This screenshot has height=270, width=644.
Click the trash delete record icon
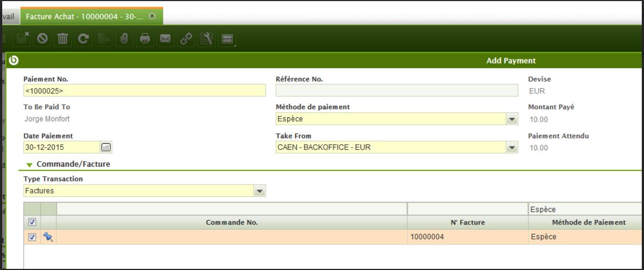click(x=63, y=38)
